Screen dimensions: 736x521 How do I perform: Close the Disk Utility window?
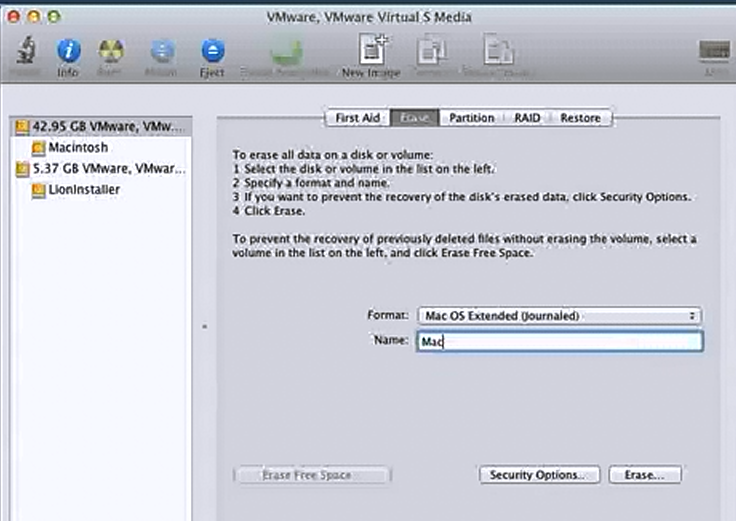(x=14, y=17)
